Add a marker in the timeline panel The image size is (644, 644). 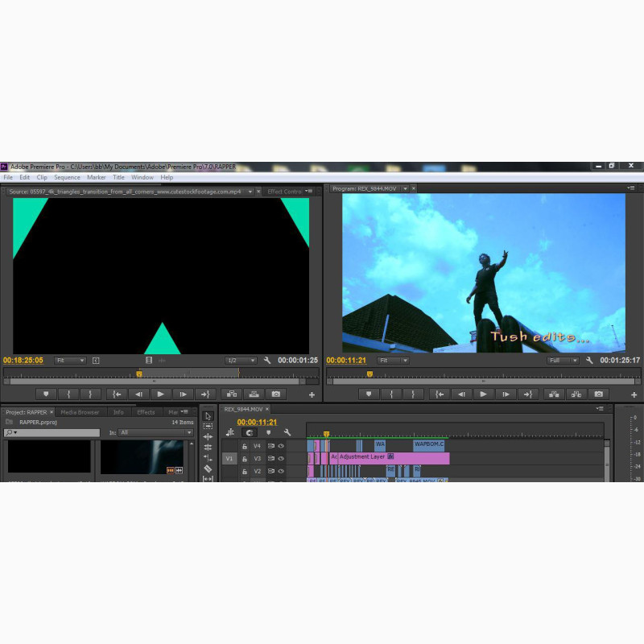[269, 432]
